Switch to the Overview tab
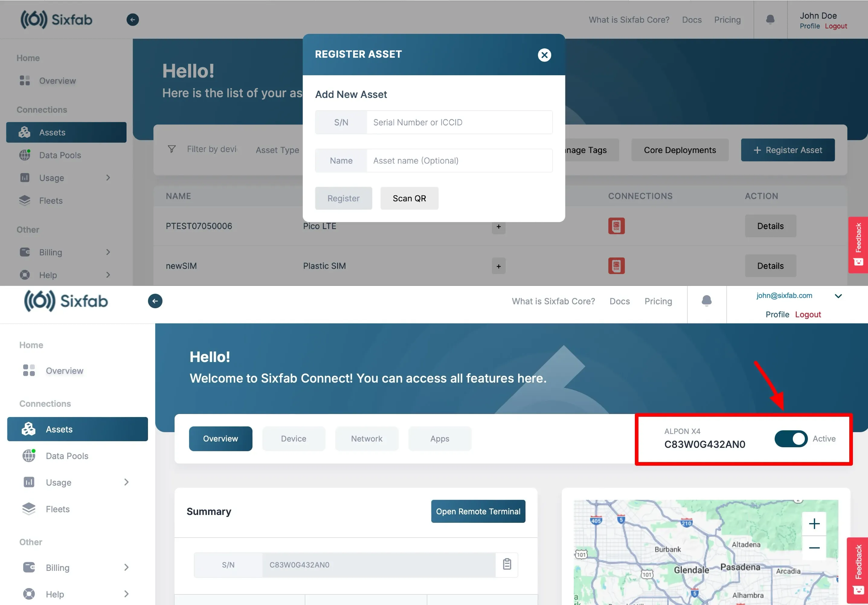 point(220,438)
